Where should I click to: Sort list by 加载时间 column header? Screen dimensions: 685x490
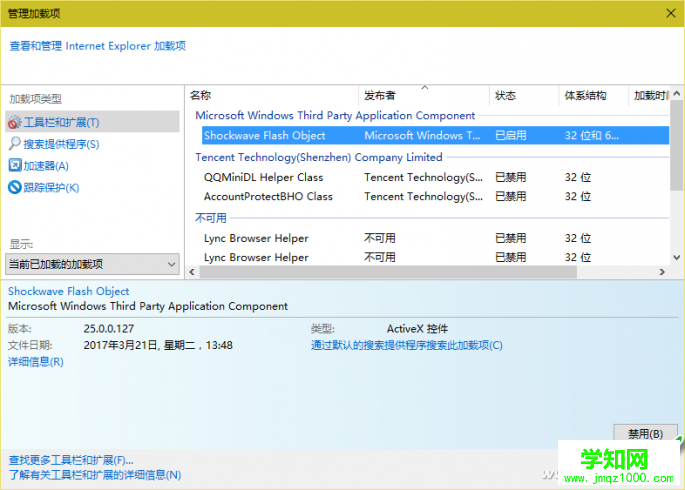(649, 95)
